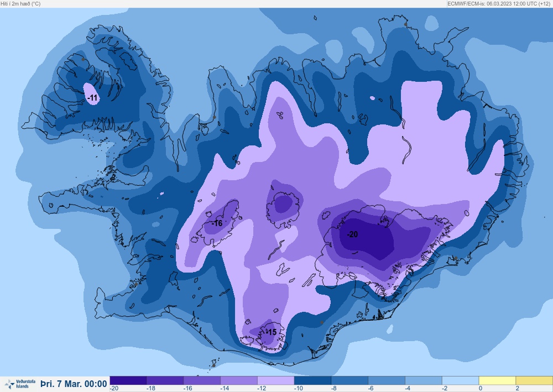Select the pale yellow swatch between 0 and 2

[x=497, y=380]
